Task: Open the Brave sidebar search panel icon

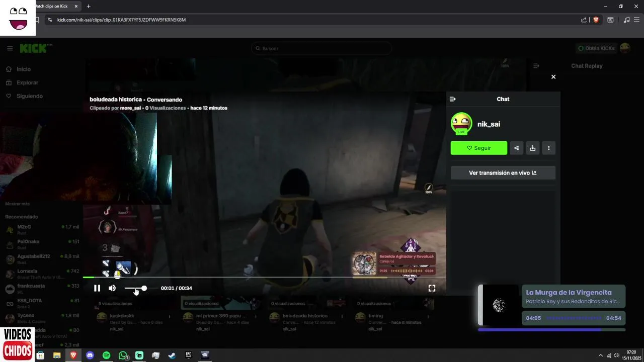Action: [x=610, y=20]
